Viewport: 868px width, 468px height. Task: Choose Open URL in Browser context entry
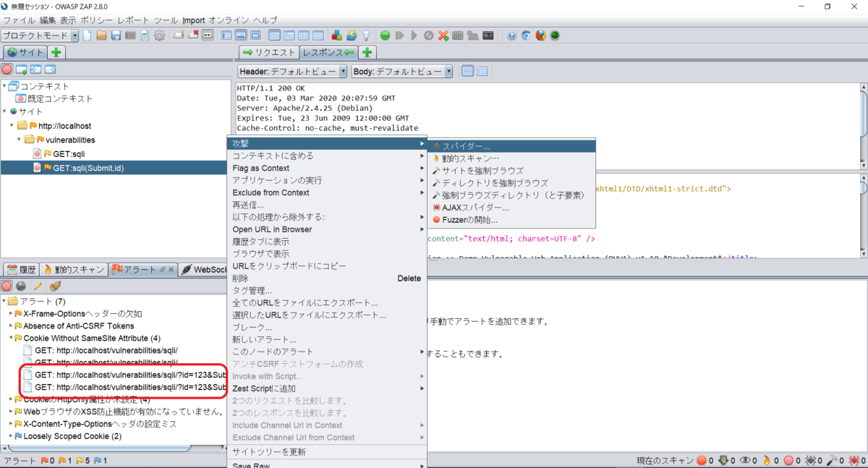point(328,230)
